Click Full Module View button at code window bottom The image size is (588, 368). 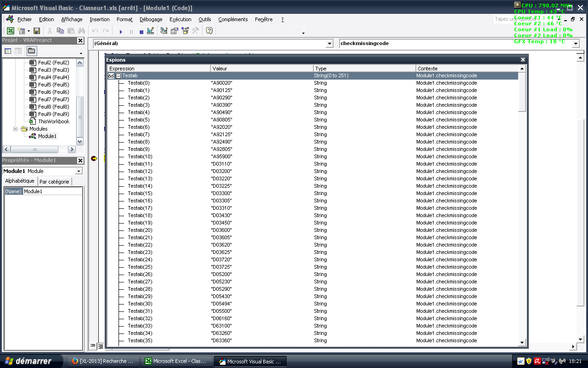click(x=100, y=346)
